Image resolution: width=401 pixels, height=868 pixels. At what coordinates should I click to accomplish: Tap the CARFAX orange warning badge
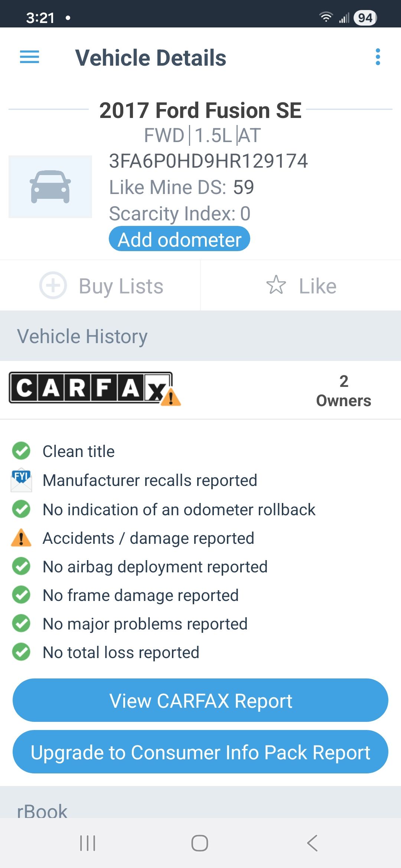pyautogui.click(x=171, y=398)
